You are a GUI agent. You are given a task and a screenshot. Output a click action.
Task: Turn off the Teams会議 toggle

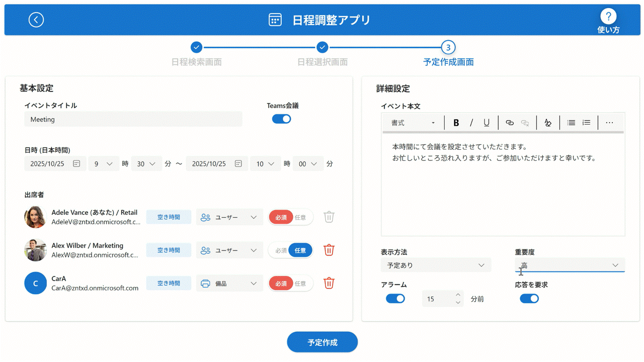coord(281,119)
